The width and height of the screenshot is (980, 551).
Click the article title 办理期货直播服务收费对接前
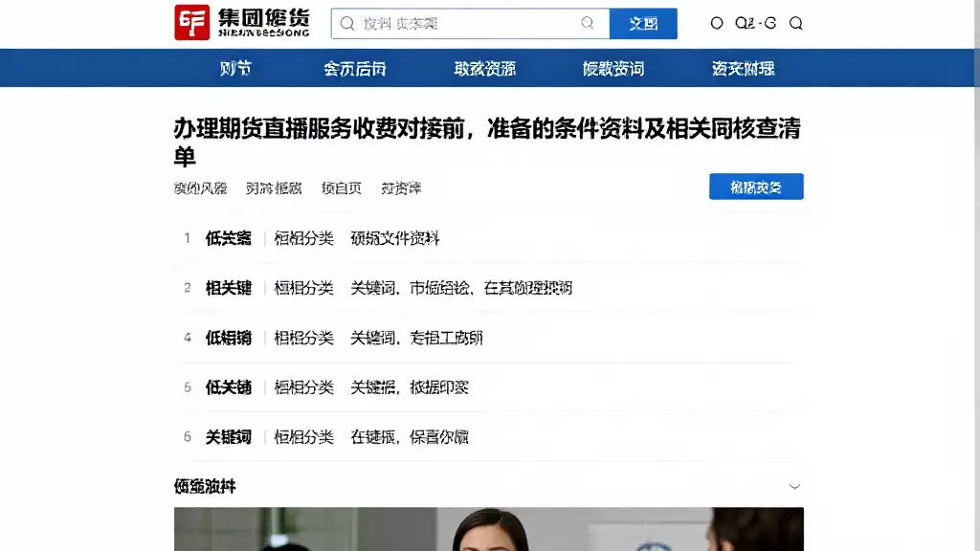(x=487, y=142)
